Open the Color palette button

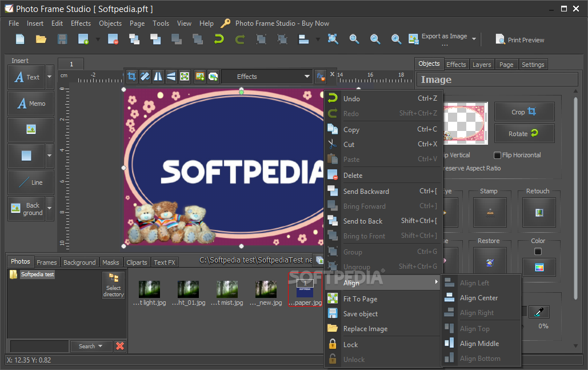539,267
